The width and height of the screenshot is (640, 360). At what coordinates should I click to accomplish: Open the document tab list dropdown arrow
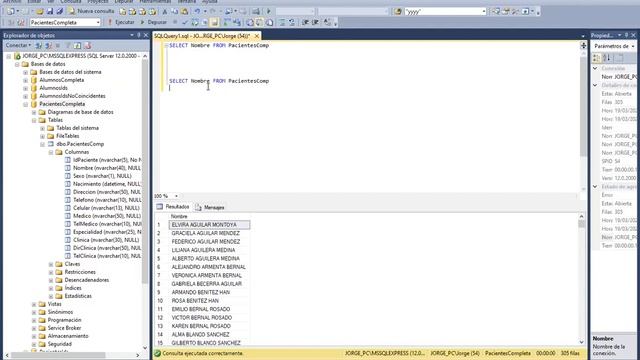click(x=583, y=36)
